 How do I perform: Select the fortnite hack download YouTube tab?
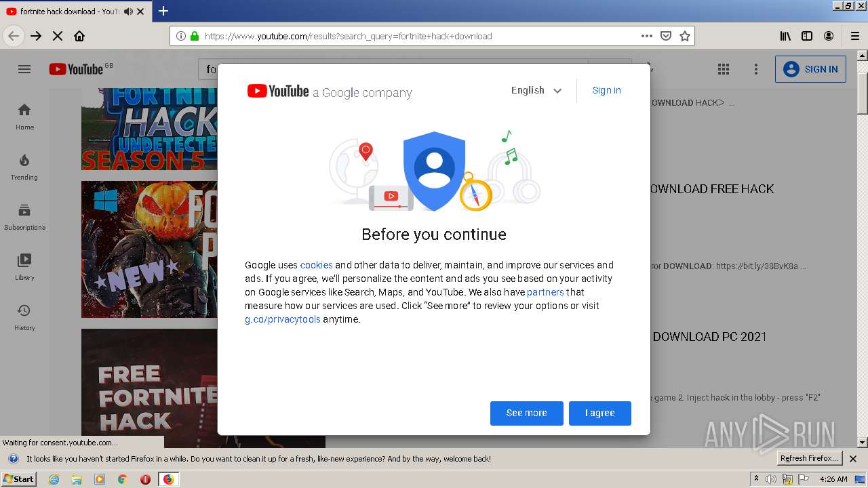(75, 12)
